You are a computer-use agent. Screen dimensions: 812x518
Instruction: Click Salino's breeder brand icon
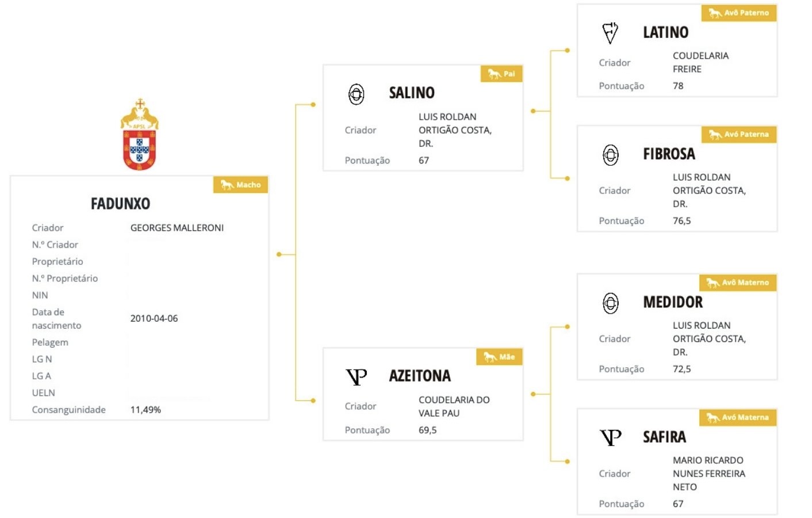click(x=357, y=94)
